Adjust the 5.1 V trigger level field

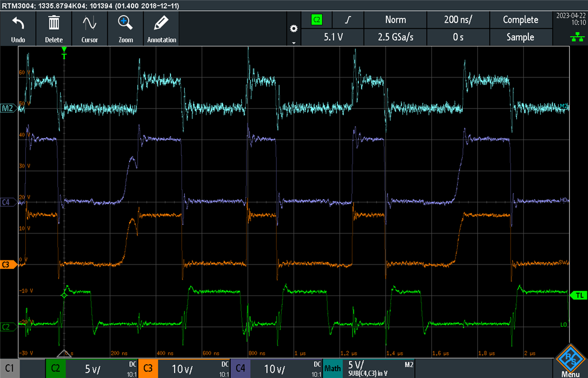click(x=333, y=37)
